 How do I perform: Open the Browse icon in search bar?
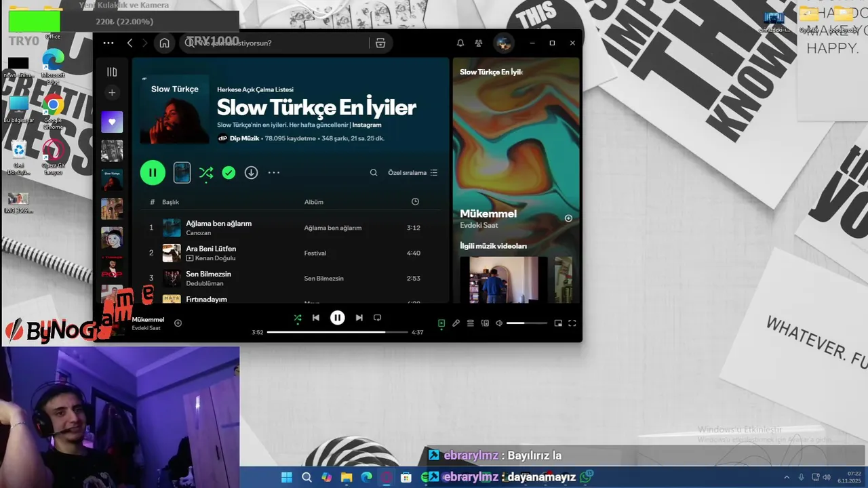(x=380, y=43)
